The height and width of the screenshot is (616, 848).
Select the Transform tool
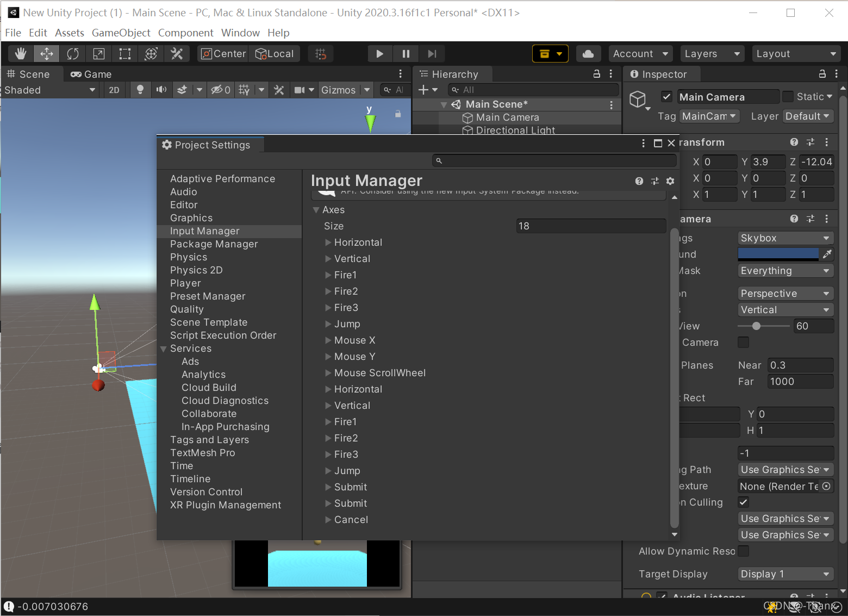pos(151,54)
